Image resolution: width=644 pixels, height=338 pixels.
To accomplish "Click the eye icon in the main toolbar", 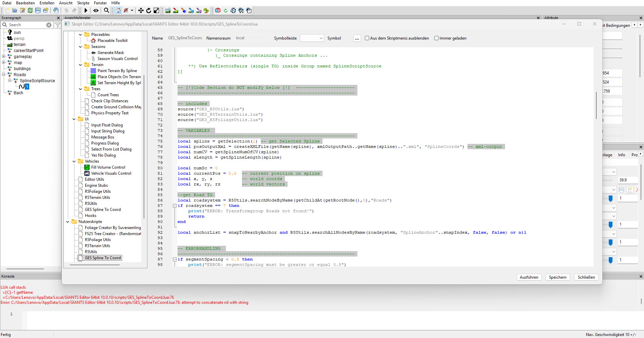I will (x=96, y=10).
